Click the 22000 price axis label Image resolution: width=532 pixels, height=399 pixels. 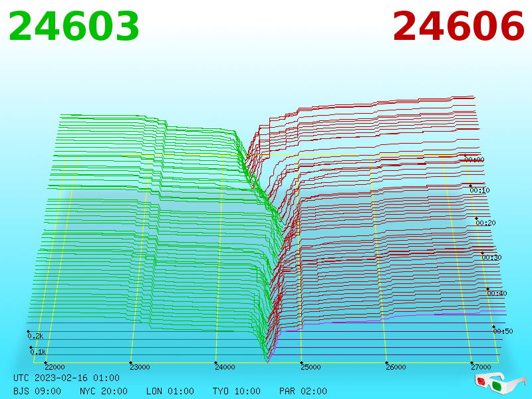(55, 367)
